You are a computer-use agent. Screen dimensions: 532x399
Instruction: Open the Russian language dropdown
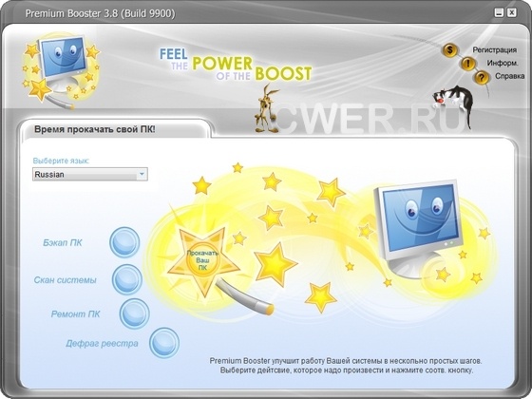tap(90, 175)
